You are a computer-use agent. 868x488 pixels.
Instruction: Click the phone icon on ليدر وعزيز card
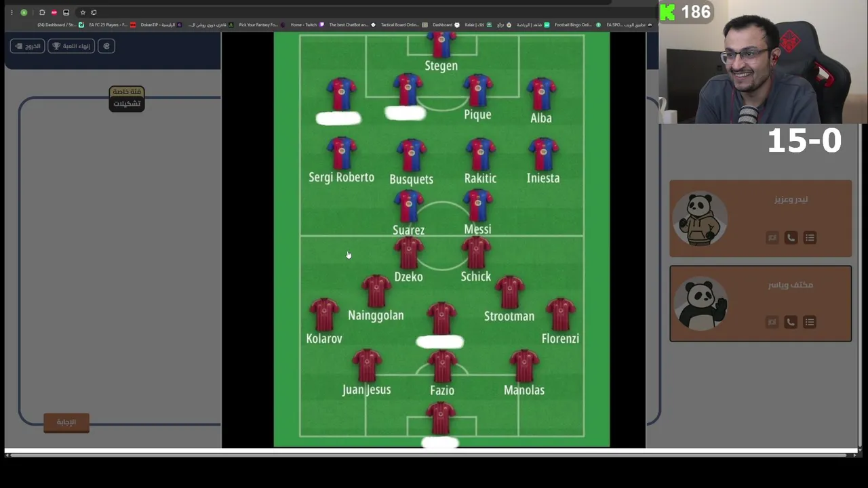pos(791,238)
